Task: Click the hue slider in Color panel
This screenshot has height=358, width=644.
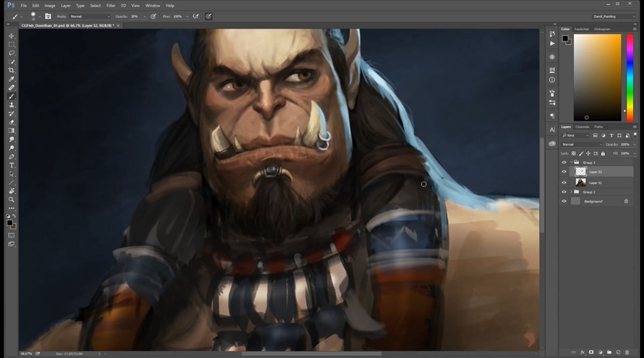Action: tap(630, 77)
